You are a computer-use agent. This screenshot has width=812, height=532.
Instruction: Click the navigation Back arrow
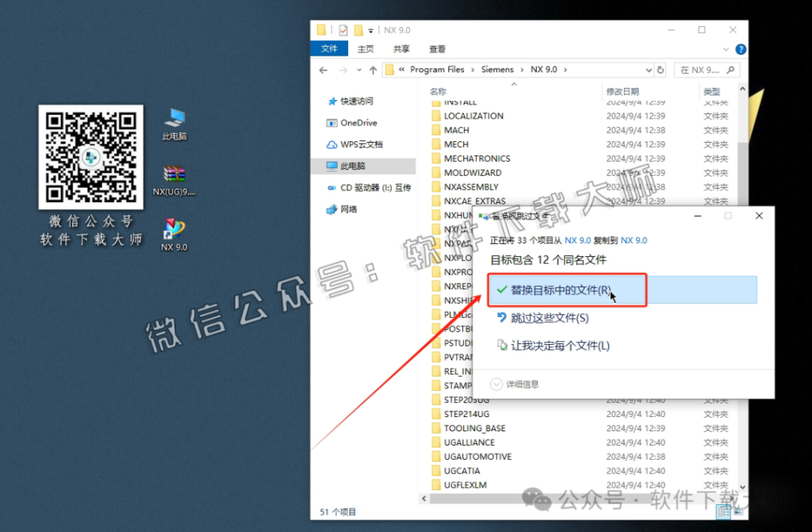(324, 69)
